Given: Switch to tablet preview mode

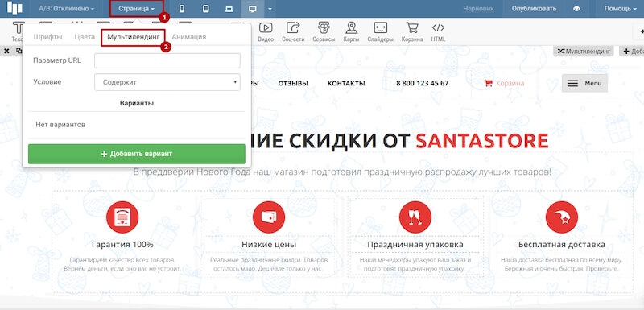Looking at the screenshot, I should [206, 9].
